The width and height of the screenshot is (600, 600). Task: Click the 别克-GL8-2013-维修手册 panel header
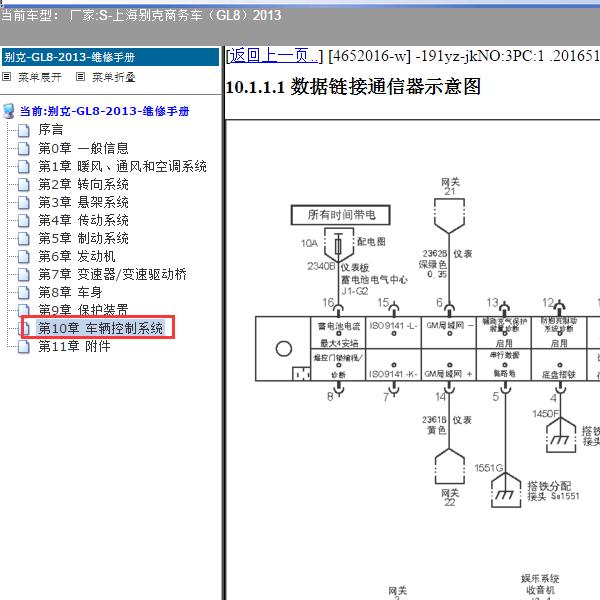(x=110, y=57)
